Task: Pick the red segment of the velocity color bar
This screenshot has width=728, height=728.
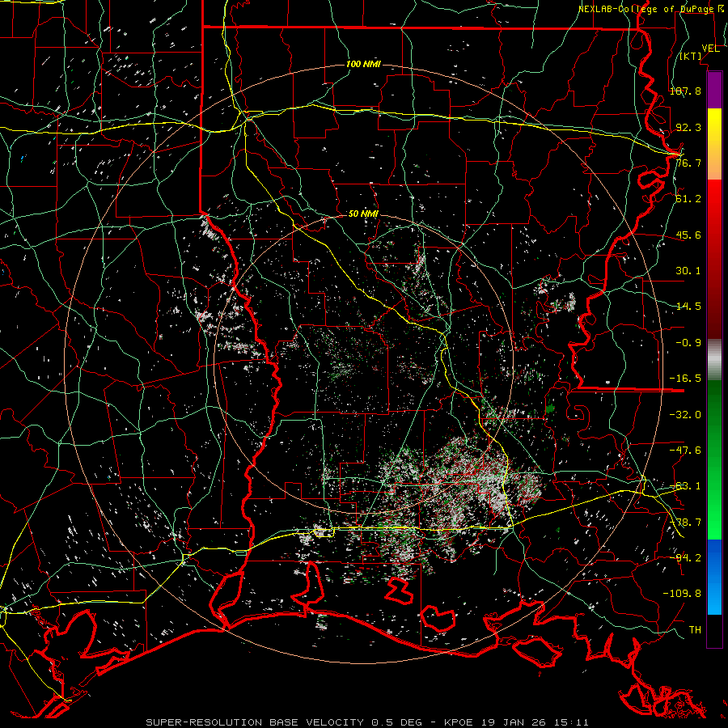Action: click(714, 259)
